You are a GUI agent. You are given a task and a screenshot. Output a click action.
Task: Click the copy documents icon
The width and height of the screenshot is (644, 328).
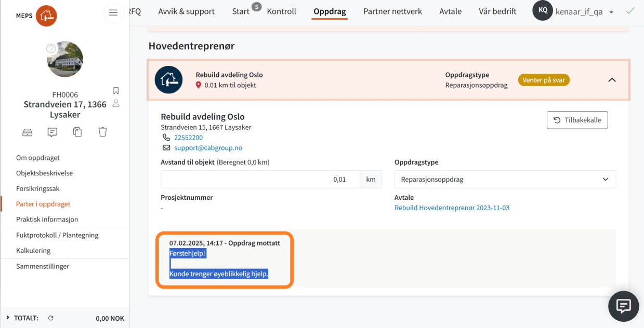[x=77, y=132]
